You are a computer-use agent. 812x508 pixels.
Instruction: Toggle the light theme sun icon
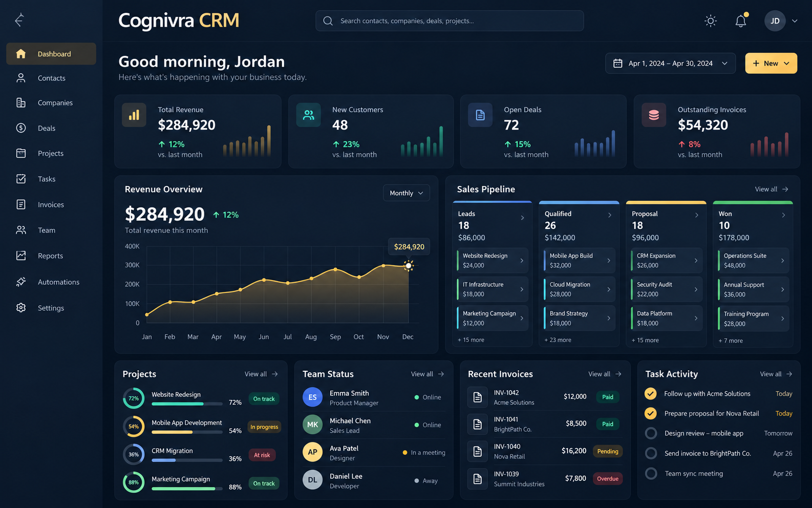coord(710,21)
